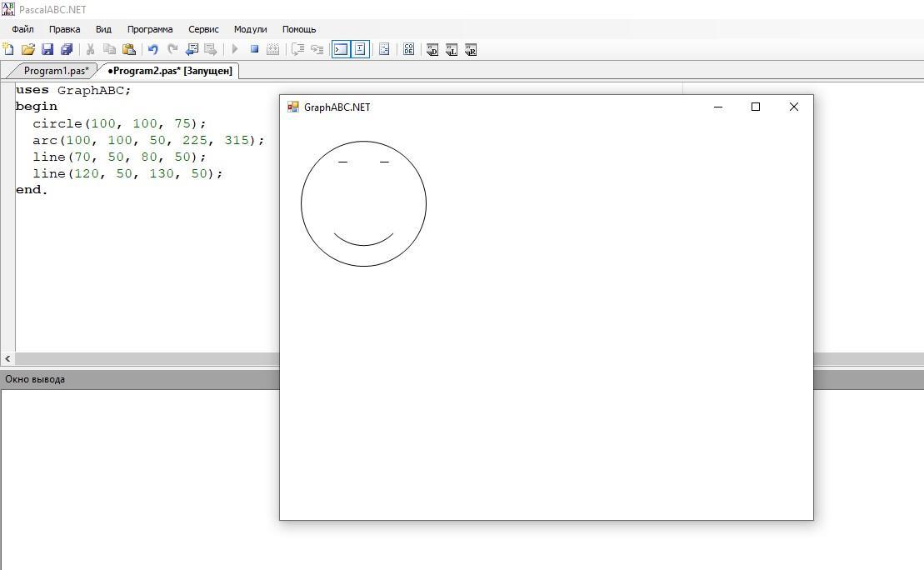Open the Программа menu

(x=150, y=29)
